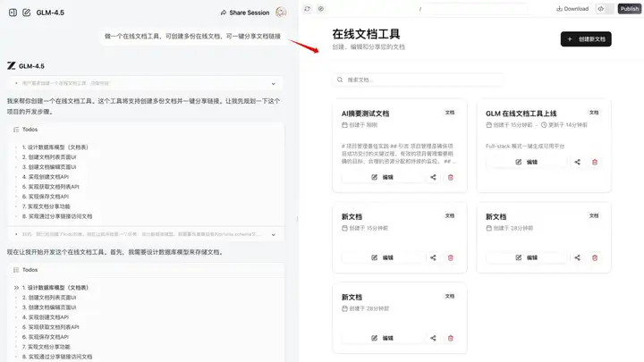The image size is (644, 362).
Task: Share 新文档 created 15分钟前
Action: [x=433, y=257]
